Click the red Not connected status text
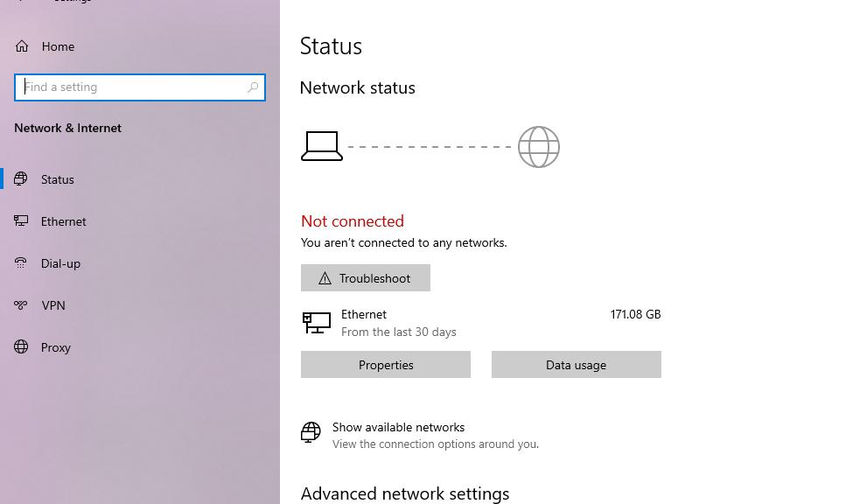Image resolution: width=846 pixels, height=504 pixels. [x=353, y=221]
